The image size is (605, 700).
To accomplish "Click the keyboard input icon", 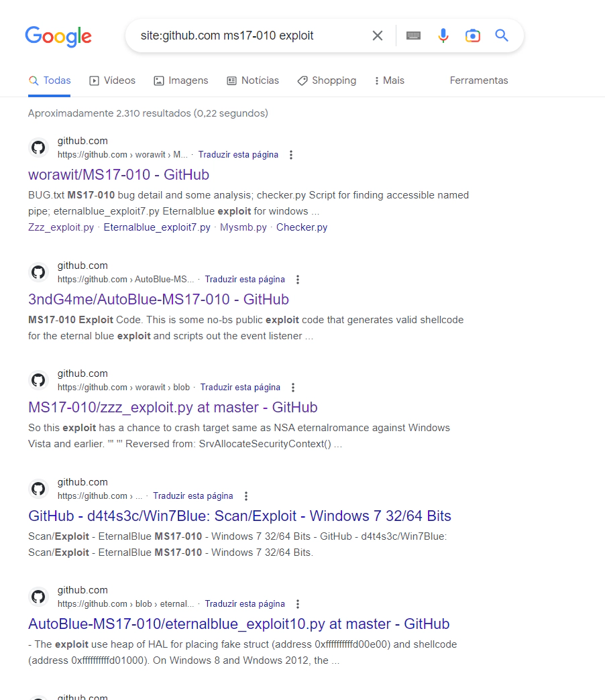I will click(413, 36).
